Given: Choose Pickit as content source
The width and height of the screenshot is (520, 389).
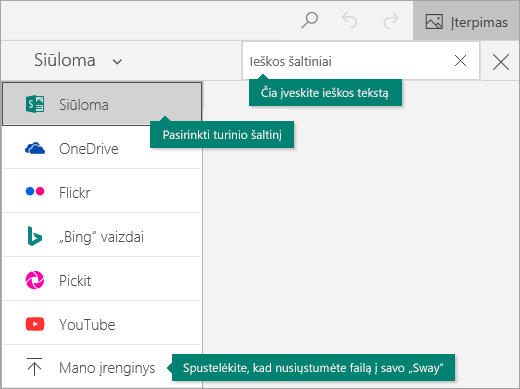Looking at the screenshot, I should point(102,280).
